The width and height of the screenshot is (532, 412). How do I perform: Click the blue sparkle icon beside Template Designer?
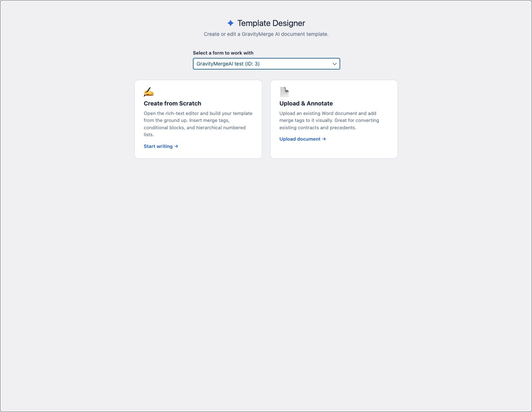pyautogui.click(x=230, y=23)
